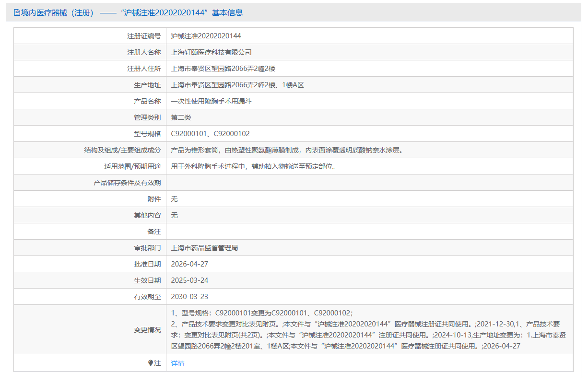The width and height of the screenshot is (588, 383).
Task: Click the document icon in the header
Action: click(x=17, y=13)
